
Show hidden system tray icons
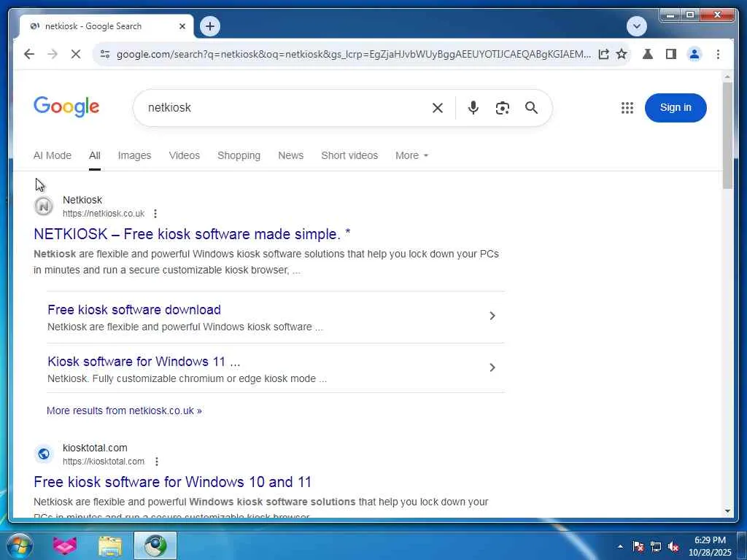[620, 547]
